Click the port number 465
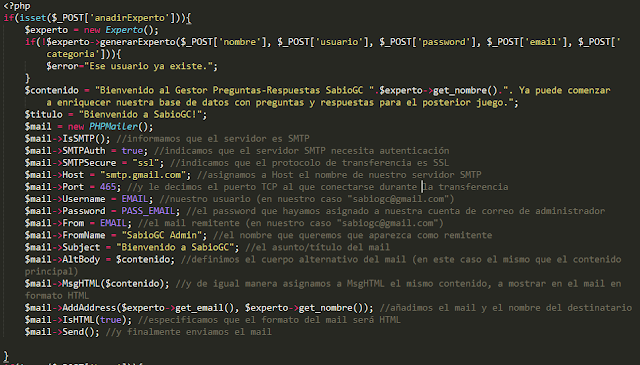Image resolution: width=640 pixels, height=365 pixels. click(x=108, y=187)
